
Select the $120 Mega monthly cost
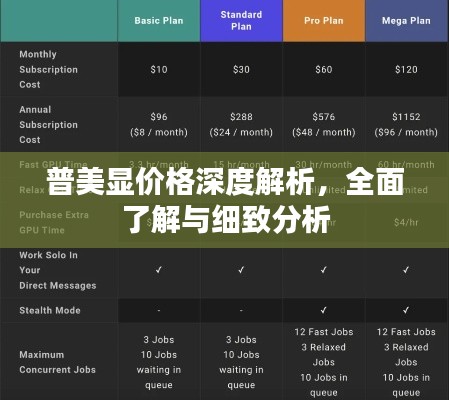[x=406, y=69]
